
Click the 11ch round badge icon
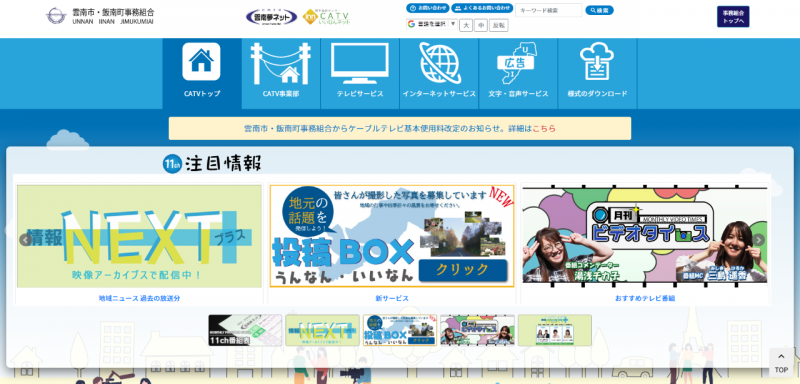pos(172,164)
